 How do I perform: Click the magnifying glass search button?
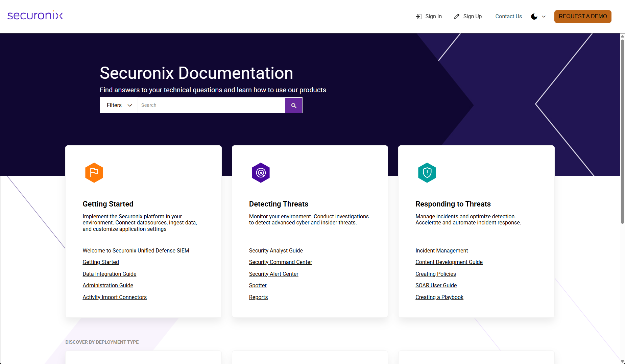click(x=294, y=105)
